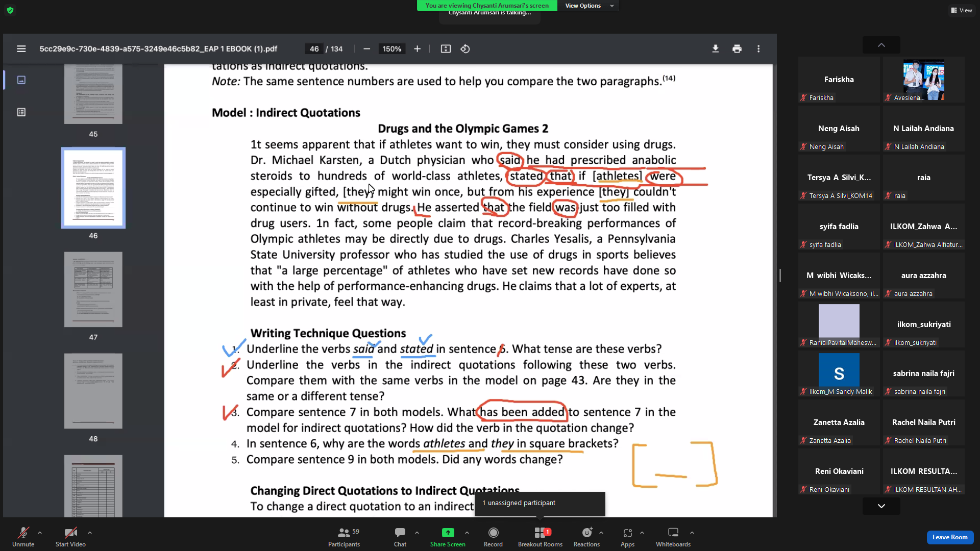Screen dimensions: 980x551
Task: Select Ilkom_M Sandy Malik avatar tile
Action: 839,373
